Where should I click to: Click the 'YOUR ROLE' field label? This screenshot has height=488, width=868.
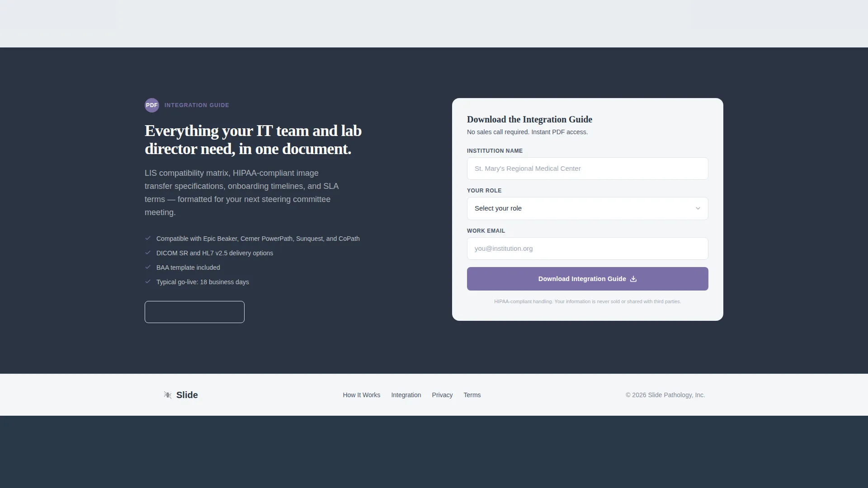point(484,191)
